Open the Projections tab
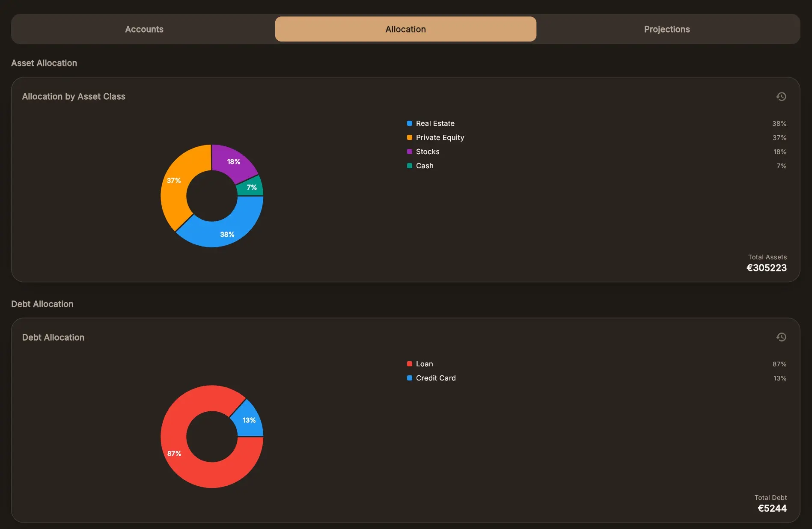 click(667, 29)
